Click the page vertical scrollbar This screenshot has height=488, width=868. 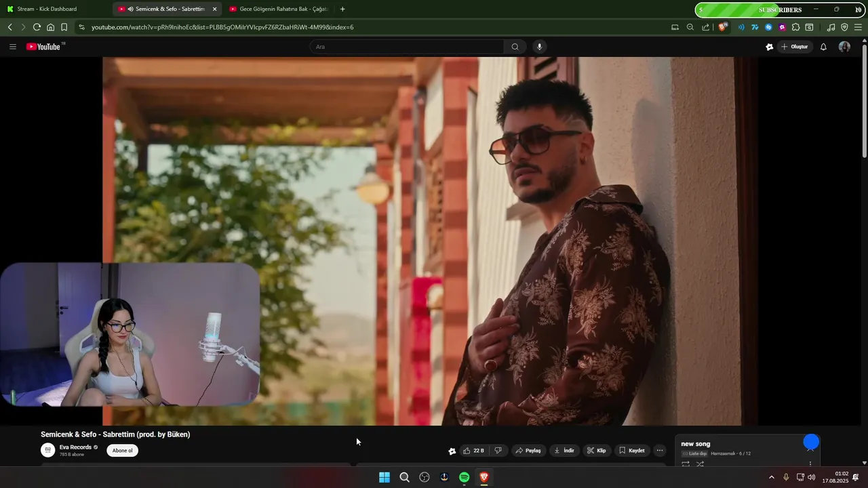(864, 102)
